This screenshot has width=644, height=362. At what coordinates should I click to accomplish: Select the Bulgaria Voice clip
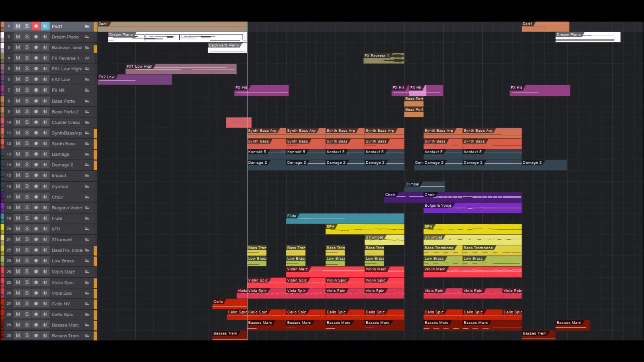click(473, 208)
